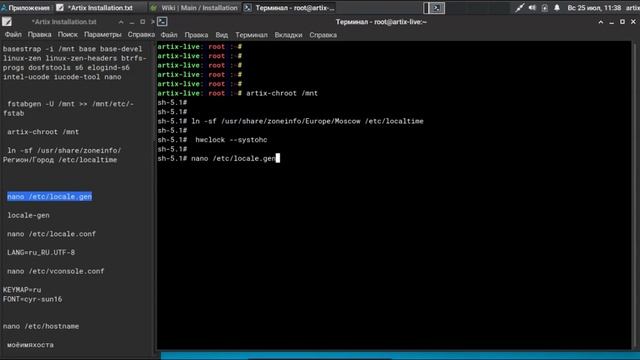Open the terminal Правка menu
Viewport: 640px width, 360px height.
click(196, 35)
